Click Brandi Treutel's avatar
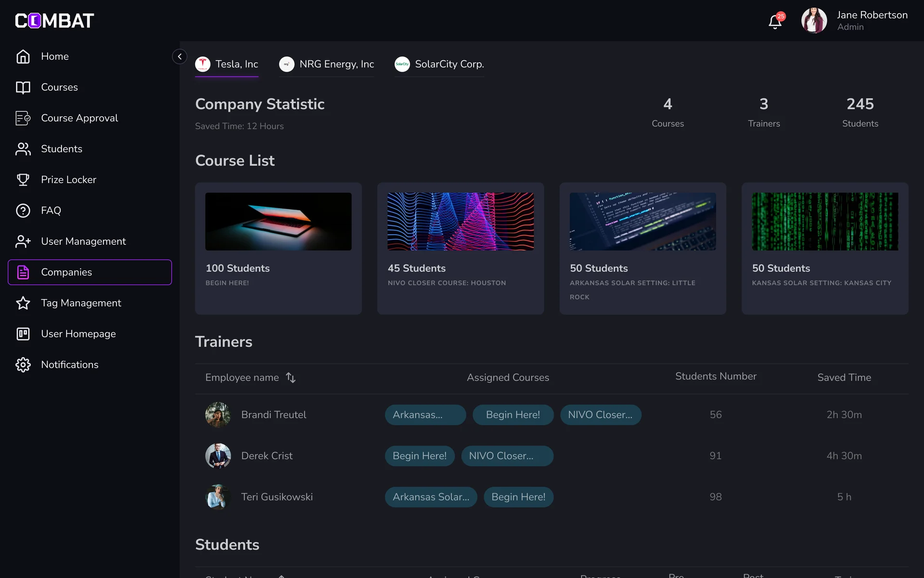 pos(218,415)
